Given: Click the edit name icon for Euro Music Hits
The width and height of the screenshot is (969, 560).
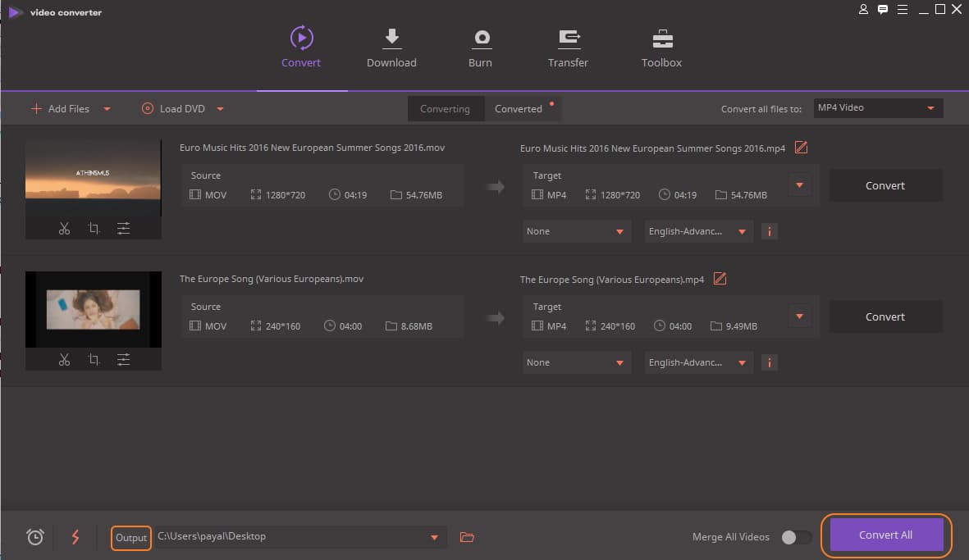Looking at the screenshot, I should tap(802, 148).
